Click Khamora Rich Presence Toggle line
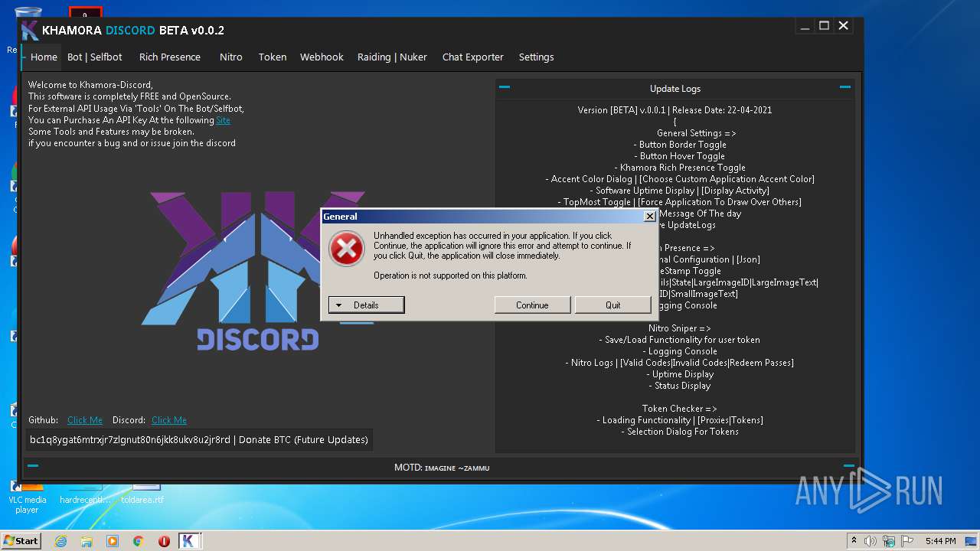 [x=680, y=168]
